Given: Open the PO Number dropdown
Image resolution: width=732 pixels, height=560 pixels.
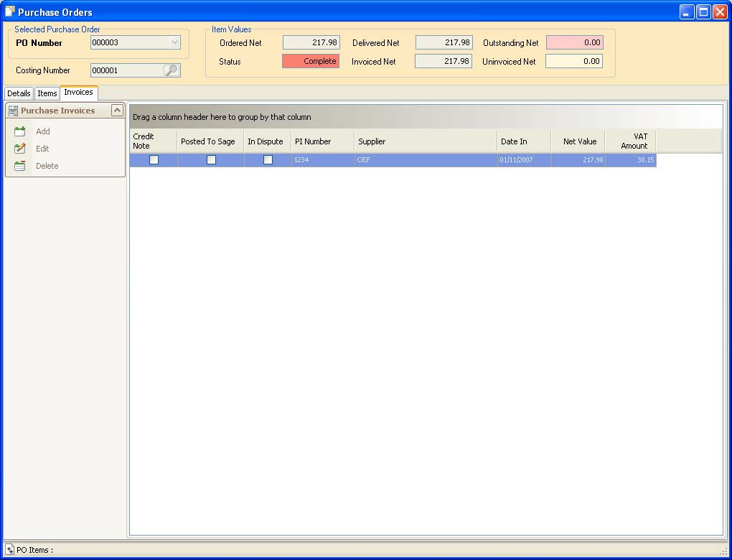Looking at the screenshot, I should [x=174, y=43].
